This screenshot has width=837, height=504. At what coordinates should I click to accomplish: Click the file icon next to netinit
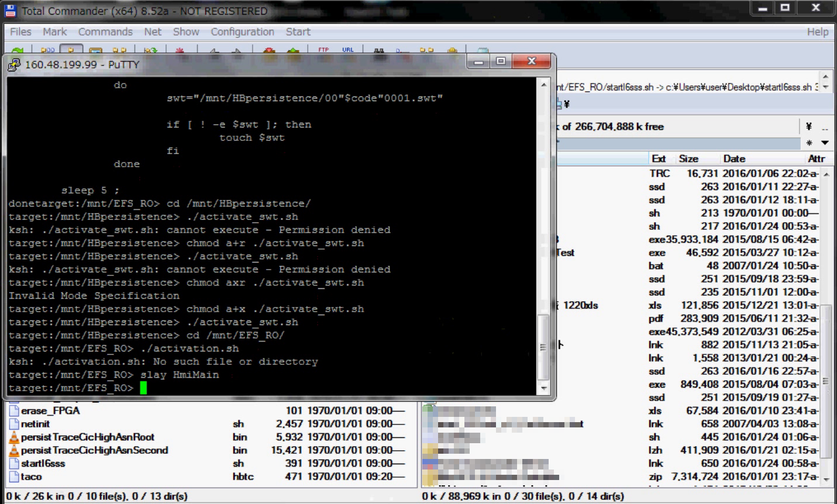tap(14, 424)
